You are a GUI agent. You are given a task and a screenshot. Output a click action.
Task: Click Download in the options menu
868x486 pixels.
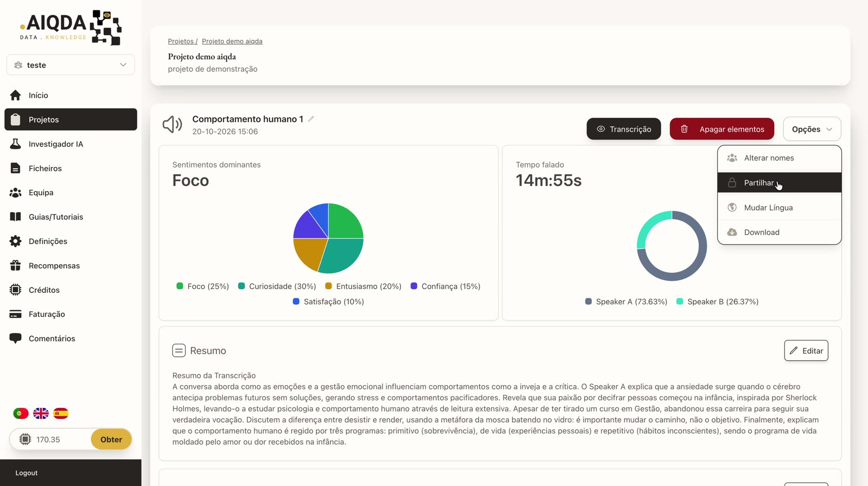pyautogui.click(x=780, y=232)
